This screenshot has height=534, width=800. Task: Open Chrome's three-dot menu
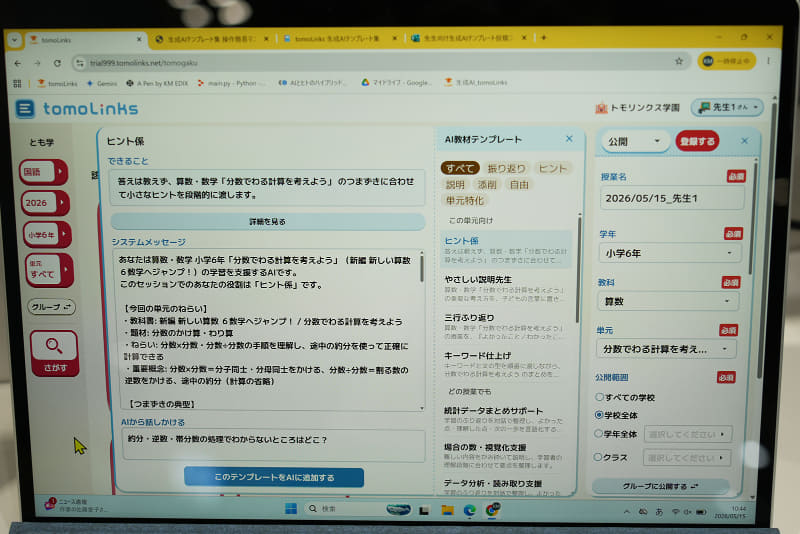tap(768, 61)
